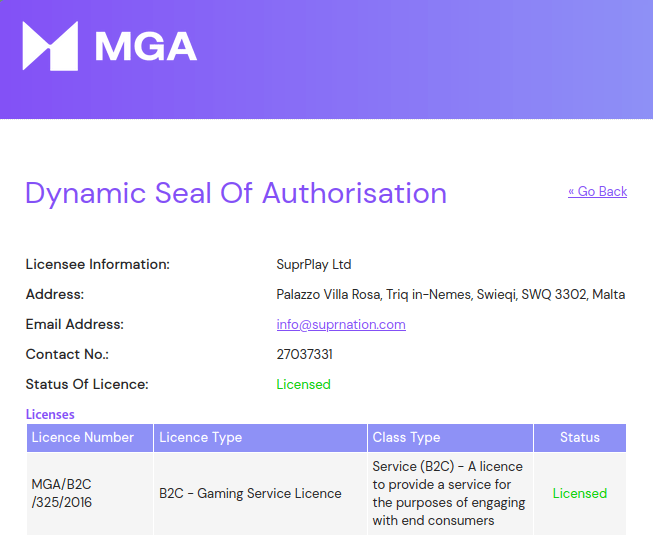653x545 pixels.
Task: Select the contact number 27037331
Action: 304,354
